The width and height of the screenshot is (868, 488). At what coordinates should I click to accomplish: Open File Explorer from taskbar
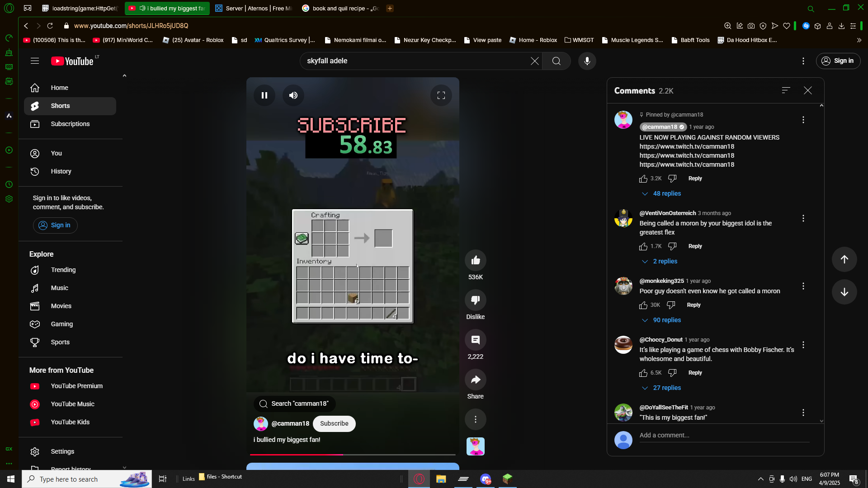(x=441, y=479)
